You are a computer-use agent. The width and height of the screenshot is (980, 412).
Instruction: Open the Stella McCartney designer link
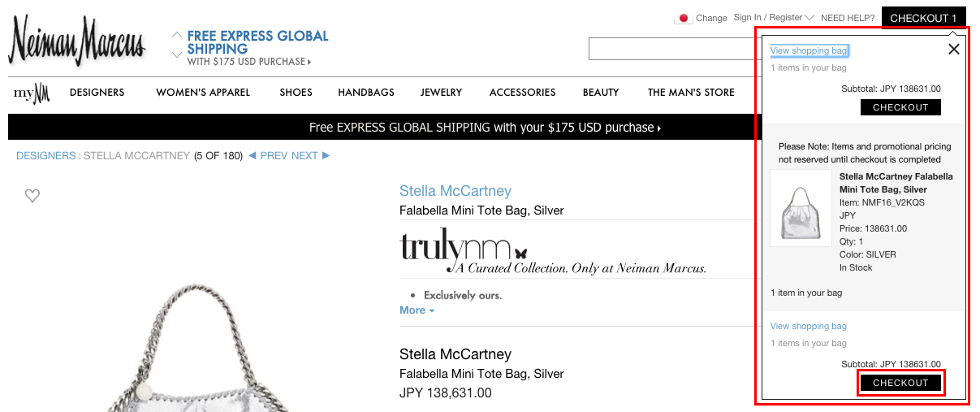pos(455,191)
